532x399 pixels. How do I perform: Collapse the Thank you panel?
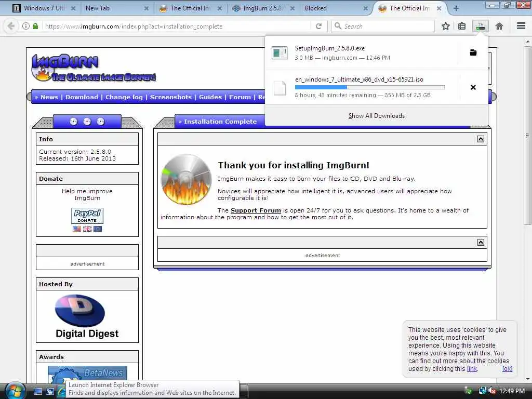[481, 139]
